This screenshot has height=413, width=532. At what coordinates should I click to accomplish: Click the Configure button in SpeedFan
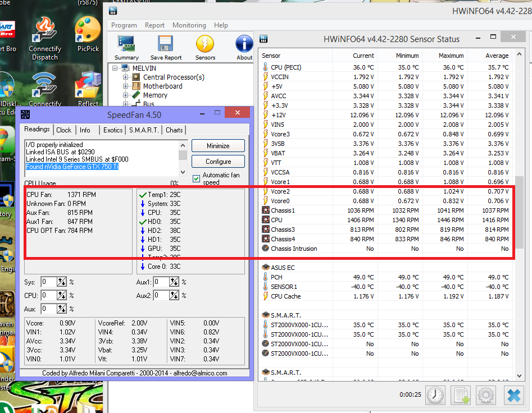(218, 161)
